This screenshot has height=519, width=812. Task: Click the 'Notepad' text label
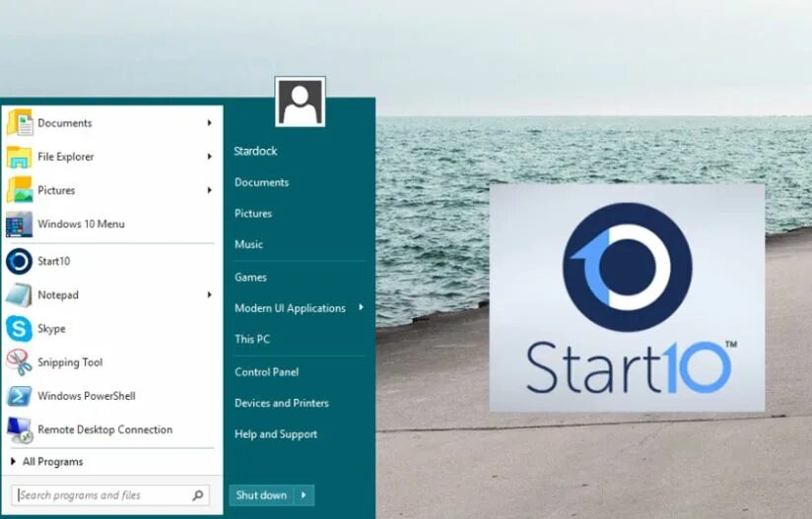(58, 294)
